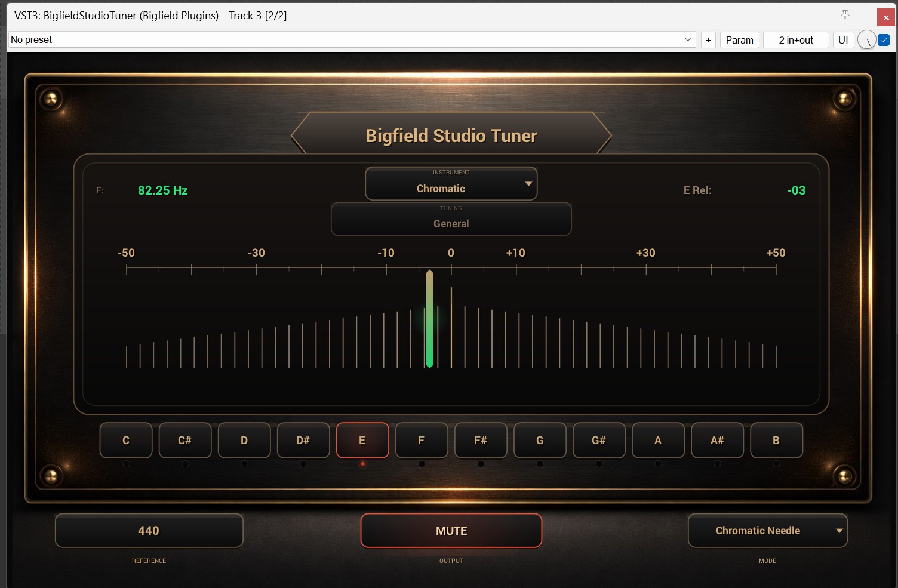Adjust the wet/dry mix knob
Screen dimensions: 898x588
[x=866, y=40]
